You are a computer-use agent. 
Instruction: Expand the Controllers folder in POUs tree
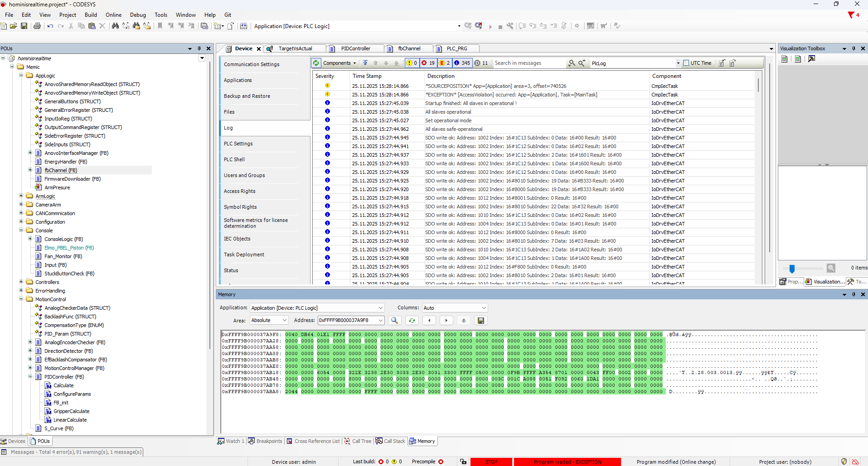pos(21,282)
